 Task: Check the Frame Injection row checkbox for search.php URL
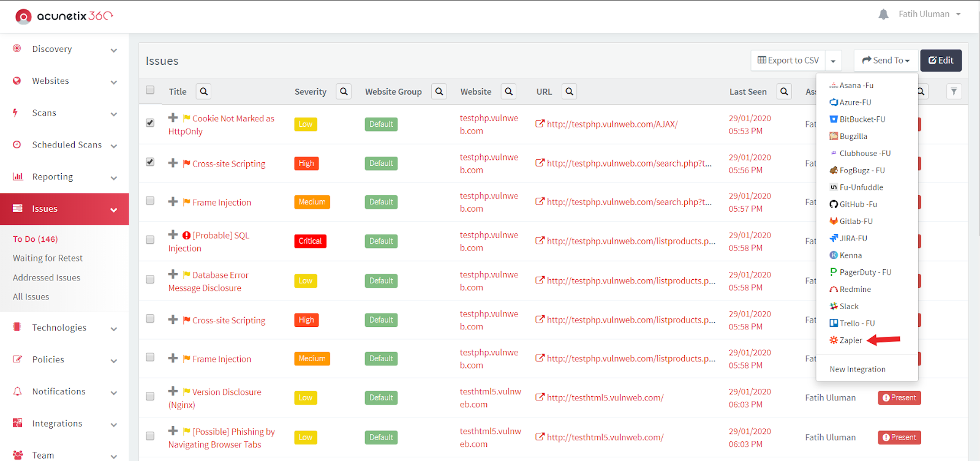click(x=150, y=200)
